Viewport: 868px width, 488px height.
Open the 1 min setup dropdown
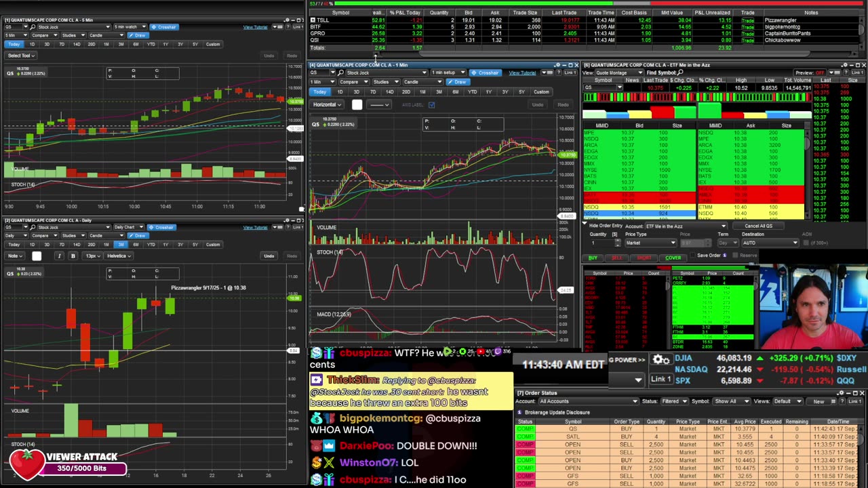click(449, 73)
